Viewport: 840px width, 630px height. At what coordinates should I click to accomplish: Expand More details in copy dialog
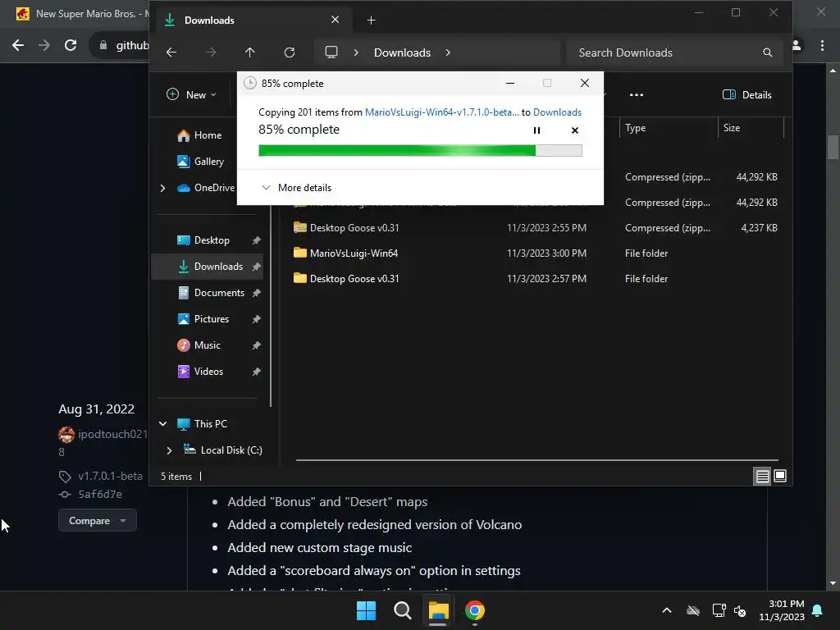click(x=296, y=188)
